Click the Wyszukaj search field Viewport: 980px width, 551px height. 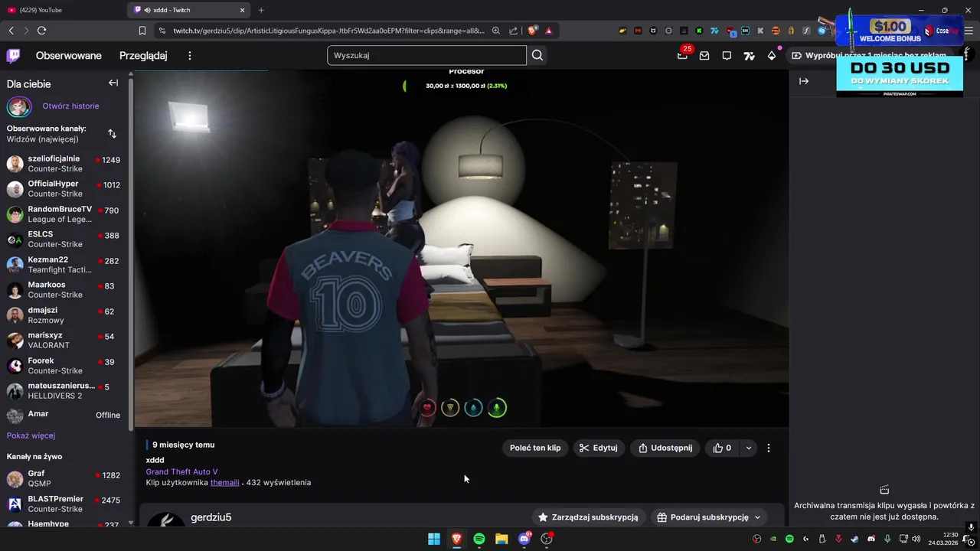(426, 55)
